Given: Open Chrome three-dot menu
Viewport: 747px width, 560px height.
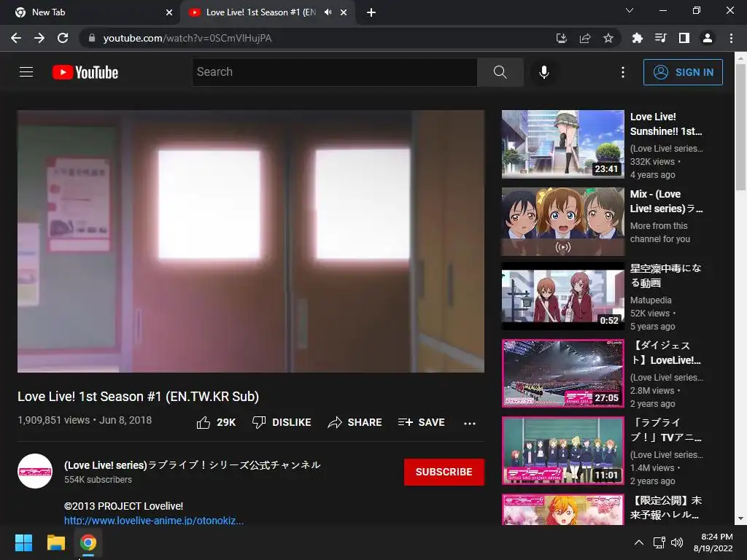Looking at the screenshot, I should [x=731, y=38].
